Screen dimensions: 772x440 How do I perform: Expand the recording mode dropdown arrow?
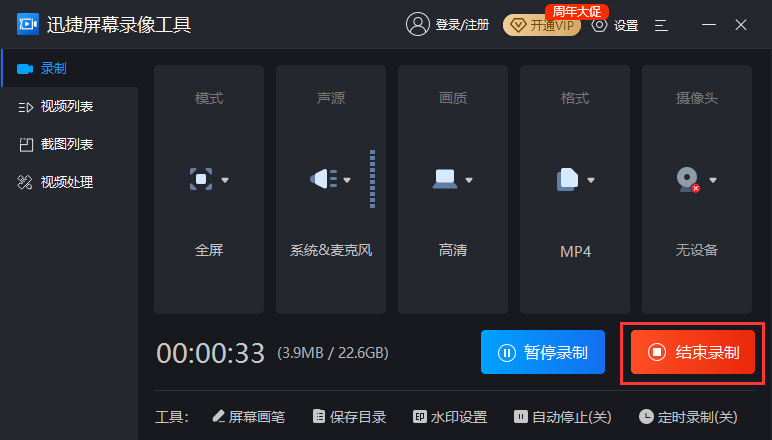(x=225, y=181)
